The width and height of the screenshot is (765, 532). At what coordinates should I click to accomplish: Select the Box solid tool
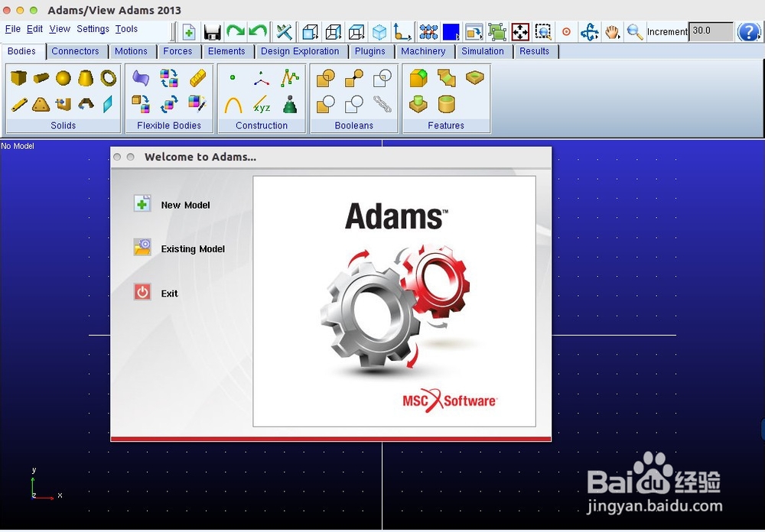[18, 77]
